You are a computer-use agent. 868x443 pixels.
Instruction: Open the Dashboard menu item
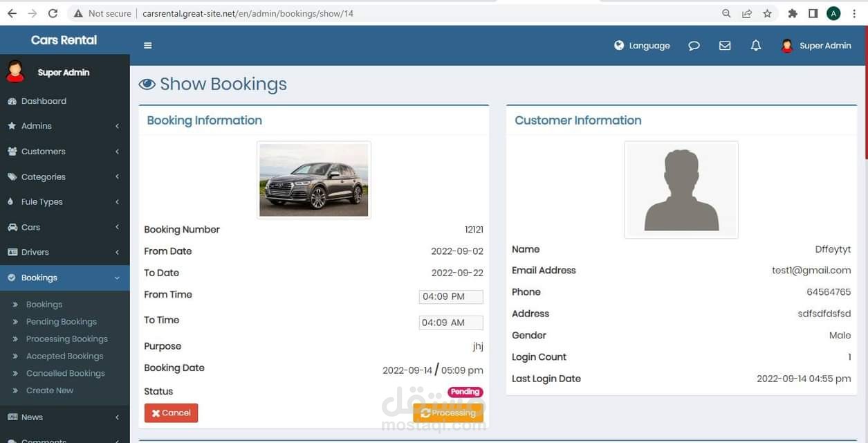pos(64,101)
